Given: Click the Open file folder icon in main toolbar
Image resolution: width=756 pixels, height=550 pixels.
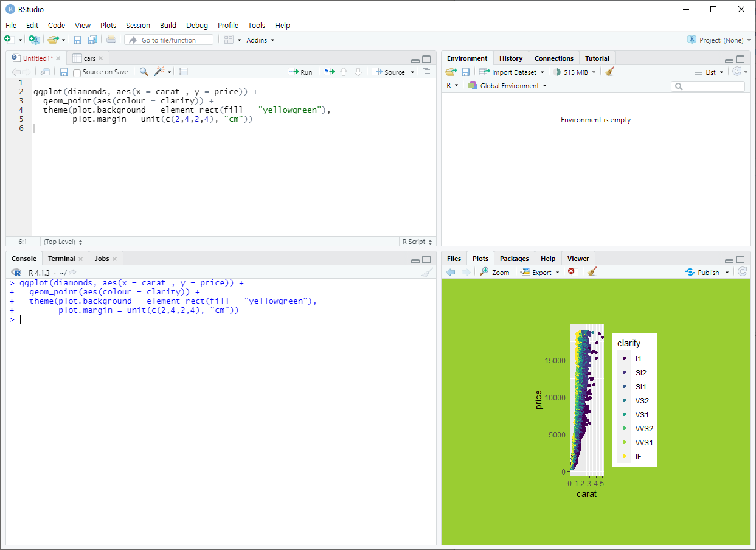Looking at the screenshot, I should [x=53, y=40].
